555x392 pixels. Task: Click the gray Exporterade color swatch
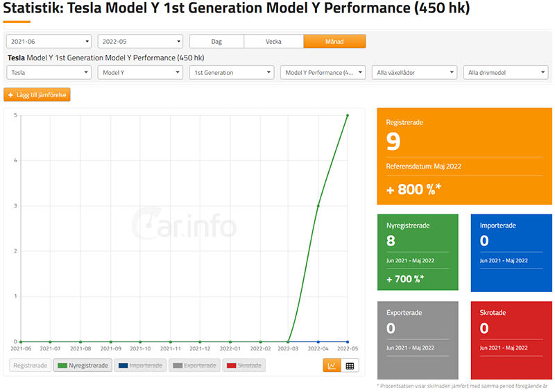pos(178,366)
